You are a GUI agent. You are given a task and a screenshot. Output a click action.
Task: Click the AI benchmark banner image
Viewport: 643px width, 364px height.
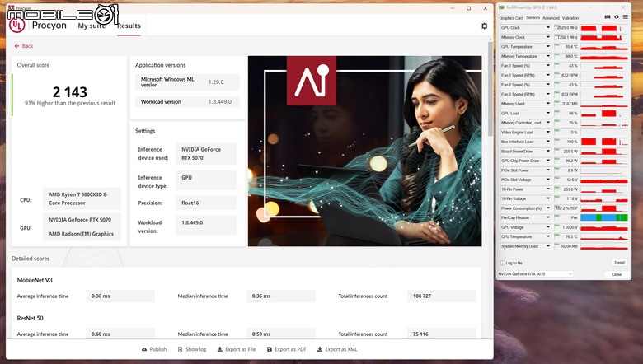[x=365, y=151]
